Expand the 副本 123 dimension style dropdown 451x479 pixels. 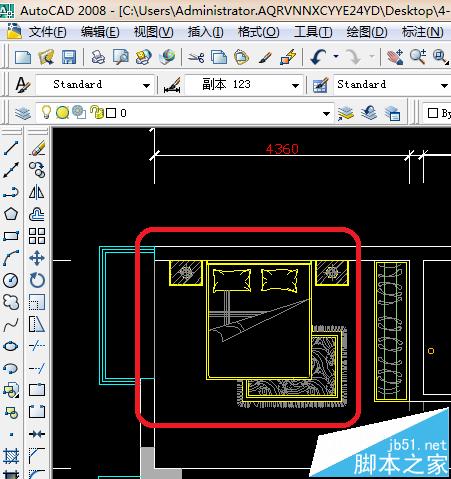295,85
